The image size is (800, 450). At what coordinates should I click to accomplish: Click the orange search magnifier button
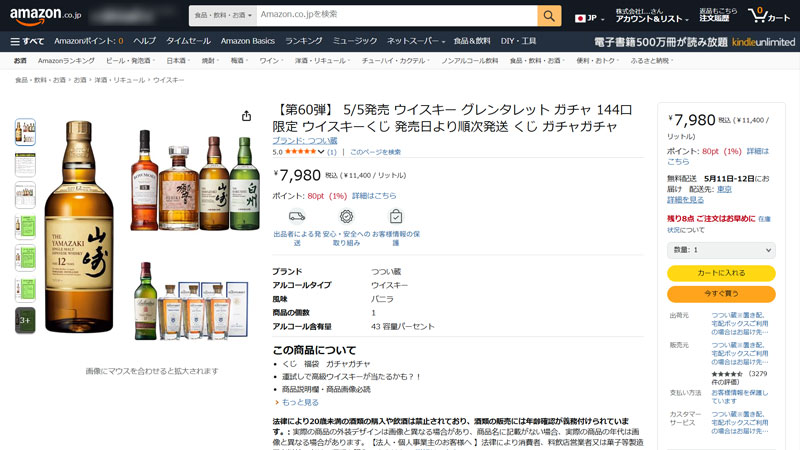[x=549, y=16]
